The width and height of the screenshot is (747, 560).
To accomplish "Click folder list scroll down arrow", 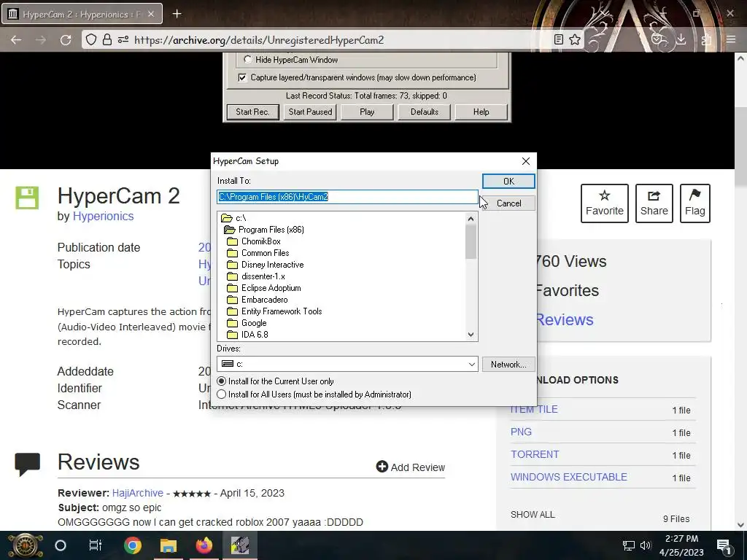I will pyautogui.click(x=471, y=335).
